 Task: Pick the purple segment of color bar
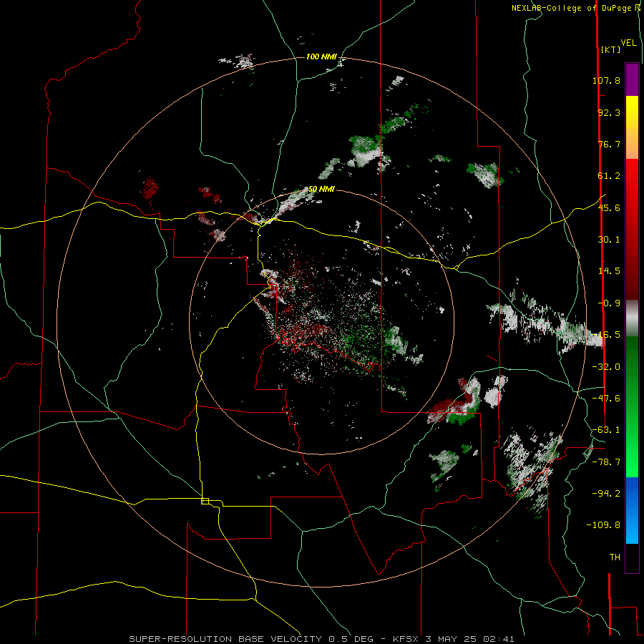pos(632,79)
